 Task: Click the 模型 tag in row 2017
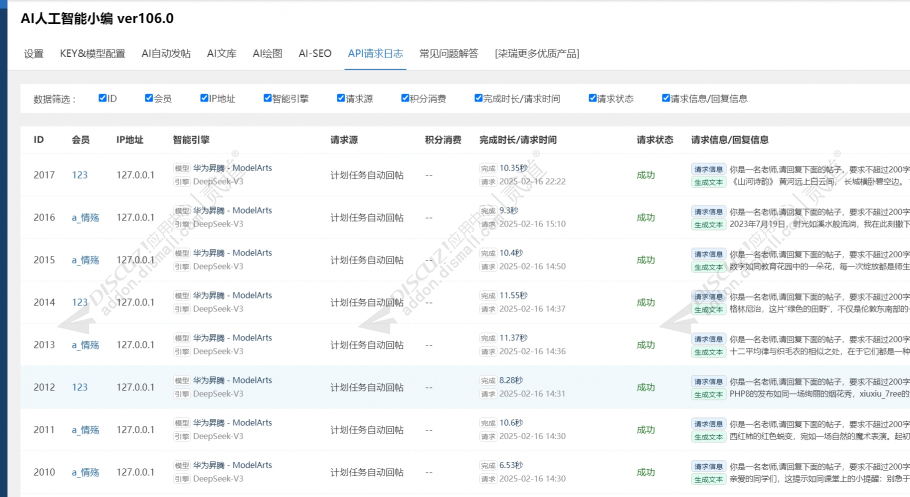(x=182, y=168)
